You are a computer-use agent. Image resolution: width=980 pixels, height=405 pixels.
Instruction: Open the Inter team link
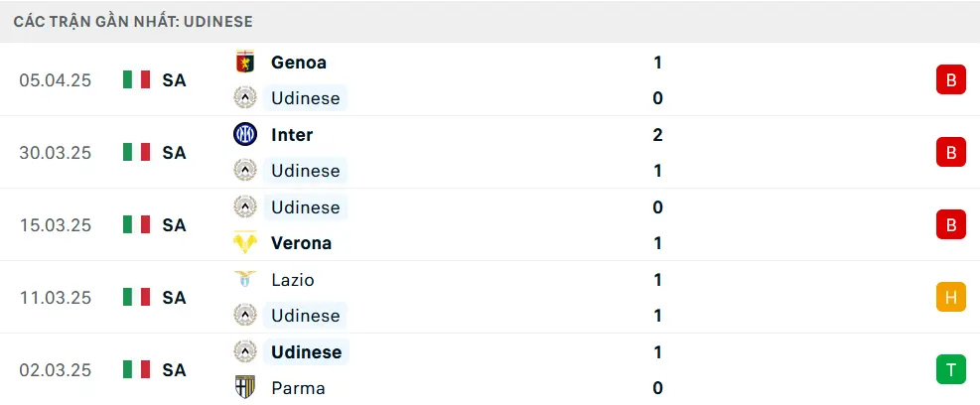pyautogui.click(x=292, y=134)
